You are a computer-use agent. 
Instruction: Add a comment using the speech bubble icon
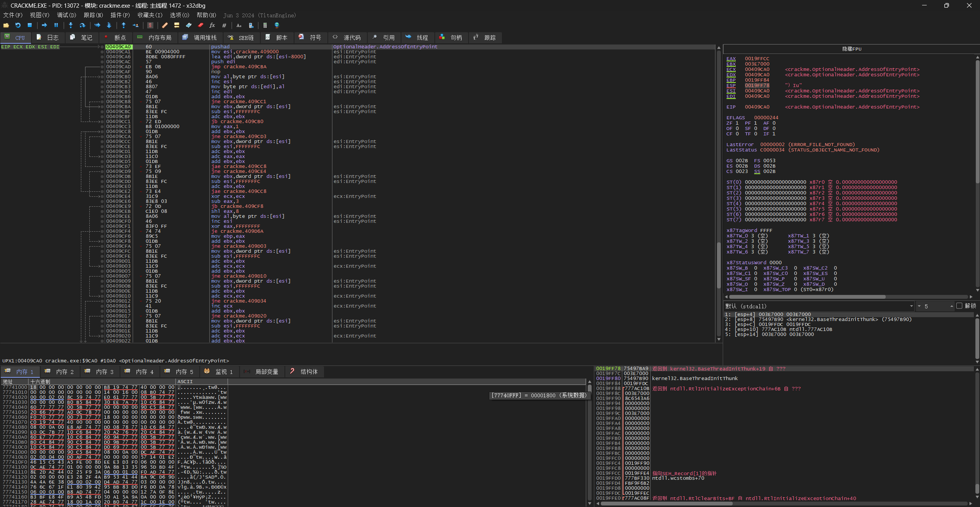coord(177,25)
